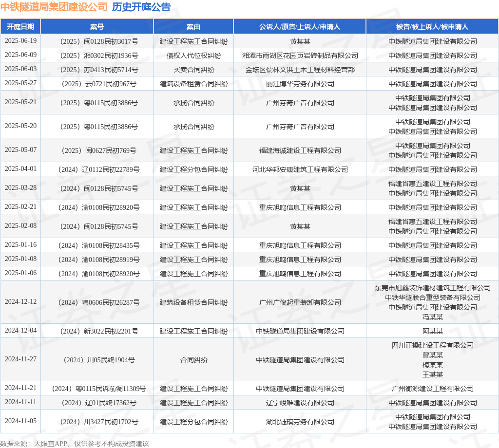Click the 开庭日期 column header

[20, 27]
